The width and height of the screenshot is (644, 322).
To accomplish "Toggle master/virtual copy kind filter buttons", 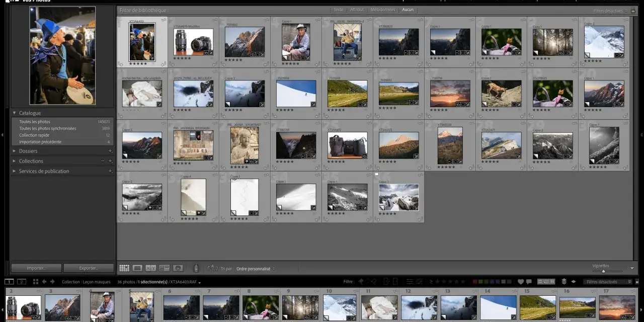I will pyautogui.click(x=546, y=282).
